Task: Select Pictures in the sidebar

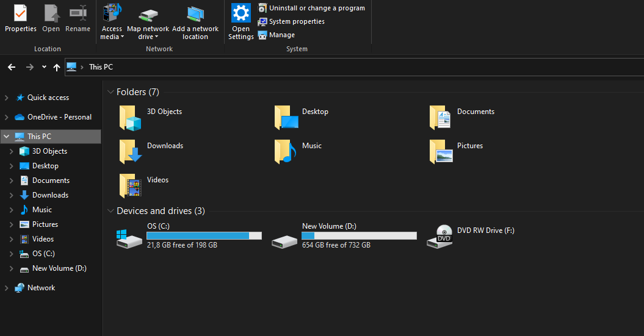Action: point(45,224)
